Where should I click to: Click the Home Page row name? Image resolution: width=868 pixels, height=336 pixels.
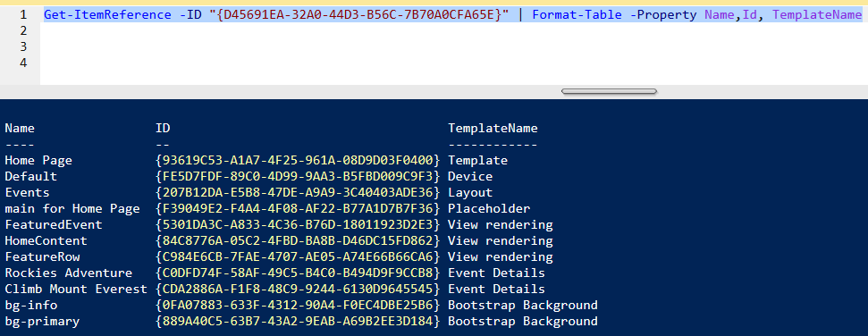[38, 161]
